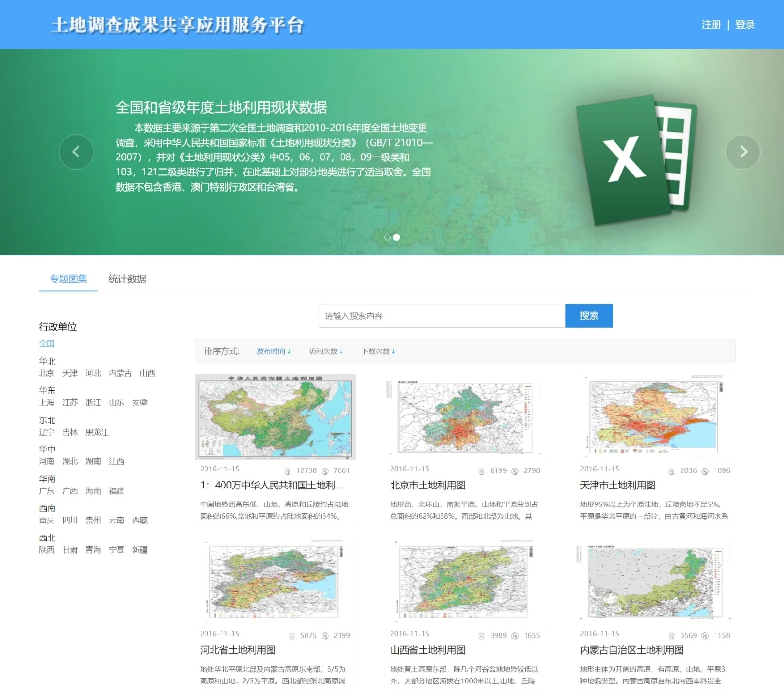784x697 pixels.
Task: Sort by 下载次数
Action: point(378,351)
